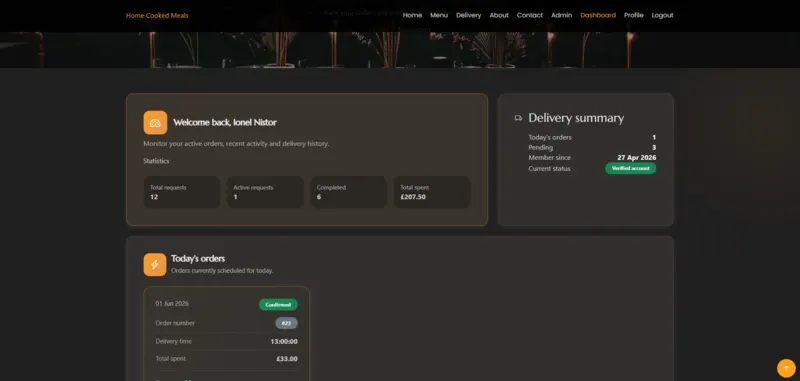Click Logout in the navigation bar
The height and width of the screenshot is (381, 800).
[x=662, y=15]
